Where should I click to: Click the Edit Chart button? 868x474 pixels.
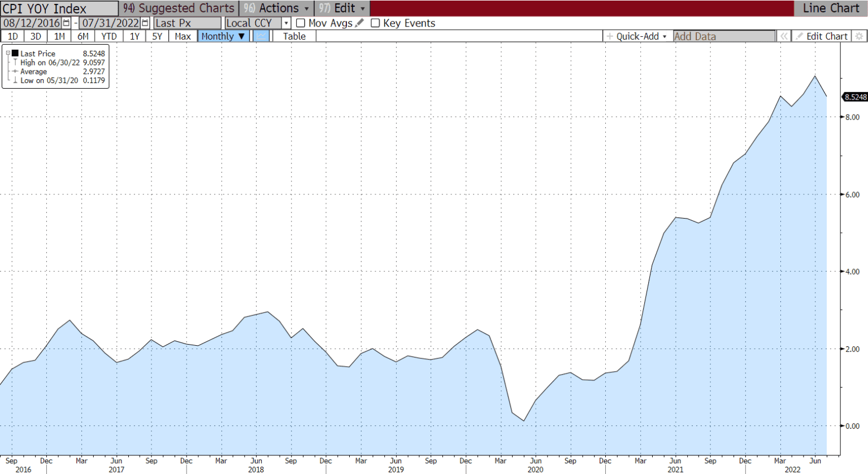pyautogui.click(x=822, y=36)
